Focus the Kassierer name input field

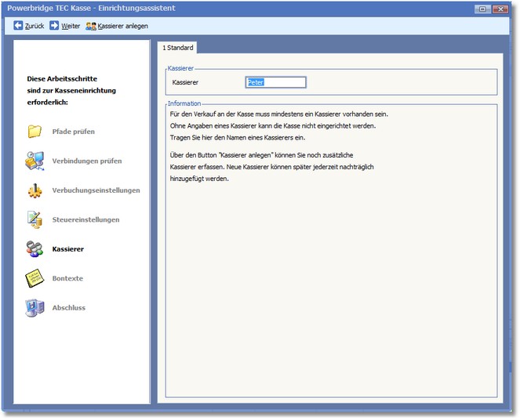[275, 82]
